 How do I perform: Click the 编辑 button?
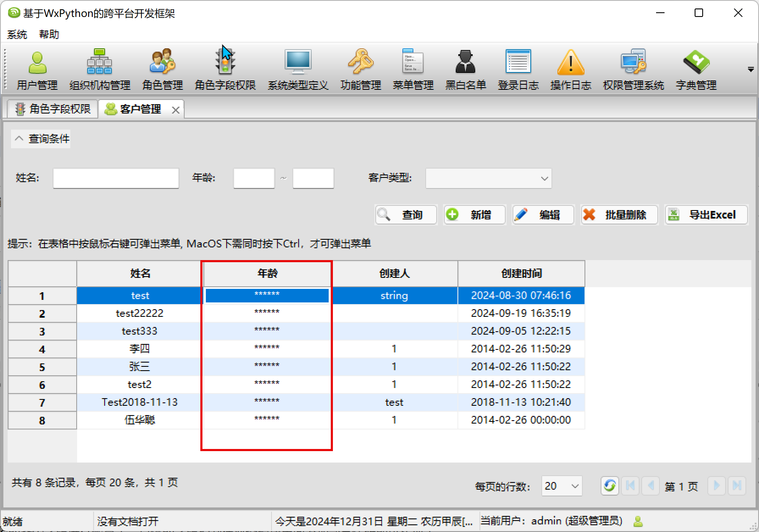543,215
